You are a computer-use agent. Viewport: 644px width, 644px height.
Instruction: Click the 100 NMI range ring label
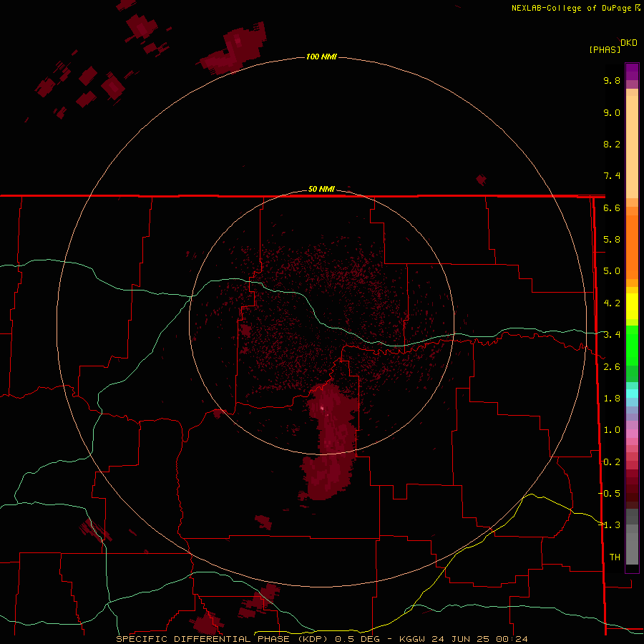click(321, 57)
